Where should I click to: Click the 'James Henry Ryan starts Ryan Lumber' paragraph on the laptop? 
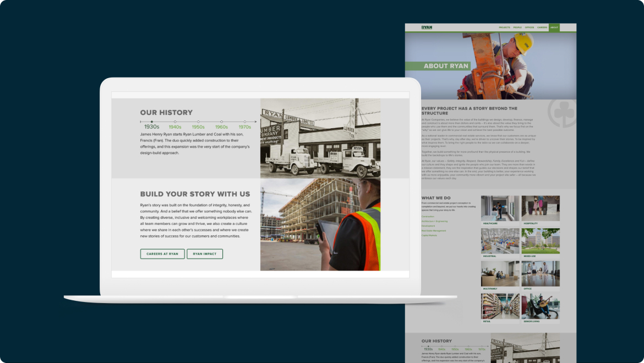coord(195,144)
